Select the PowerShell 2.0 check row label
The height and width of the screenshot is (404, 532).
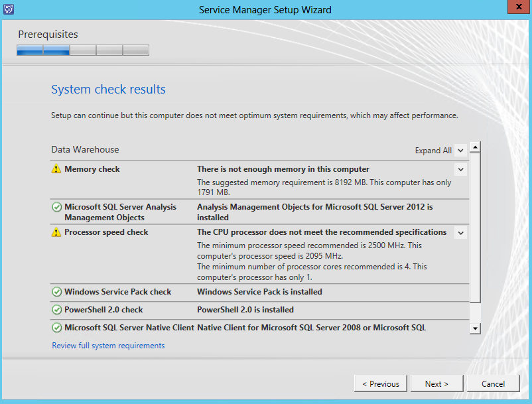[x=103, y=310]
